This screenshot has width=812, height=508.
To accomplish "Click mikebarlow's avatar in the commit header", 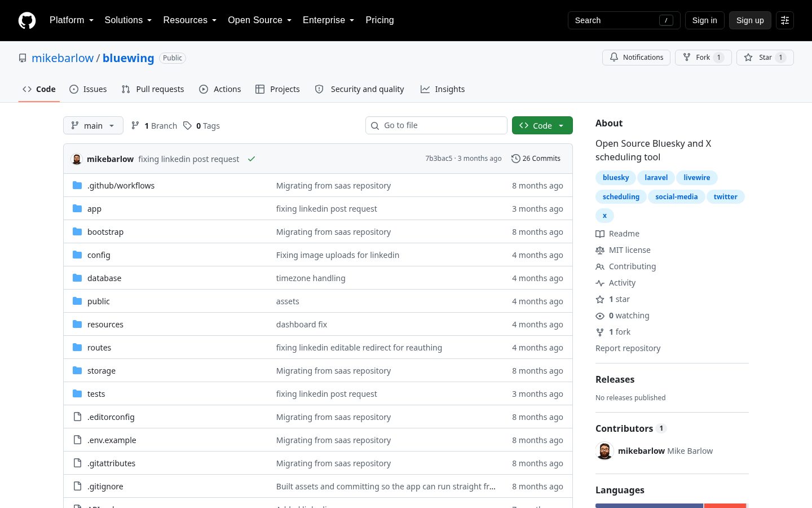I will click(77, 159).
